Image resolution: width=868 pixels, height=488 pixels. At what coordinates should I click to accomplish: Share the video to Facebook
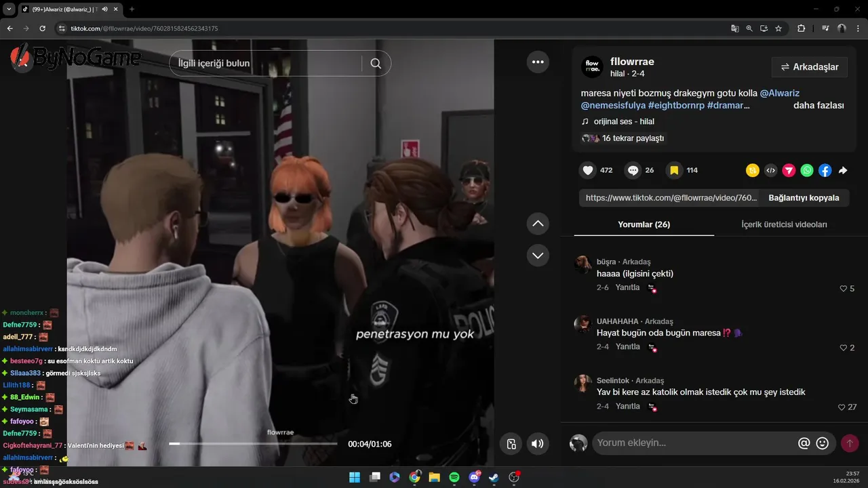click(825, 171)
